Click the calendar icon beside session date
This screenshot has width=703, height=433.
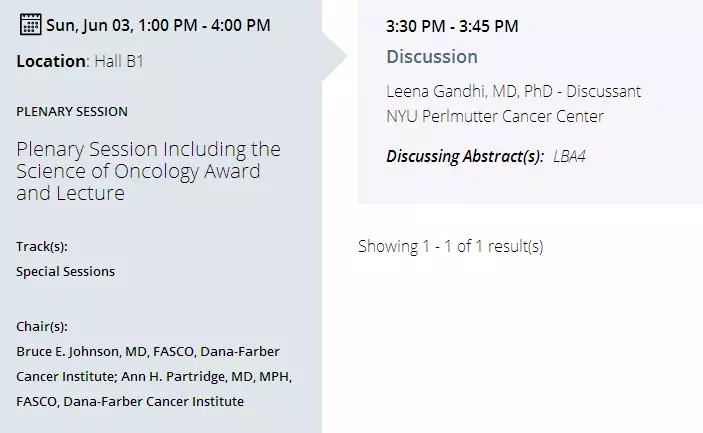coord(30,24)
